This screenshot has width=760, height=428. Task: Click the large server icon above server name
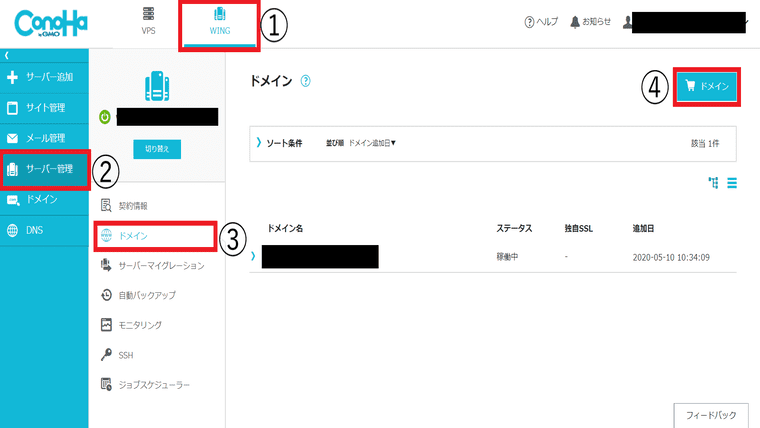pyautogui.click(x=157, y=86)
